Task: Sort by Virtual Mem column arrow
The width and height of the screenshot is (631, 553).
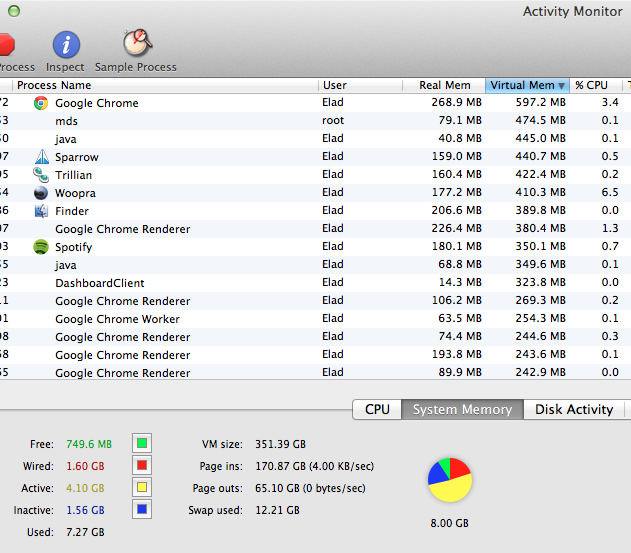Action: 561,85
